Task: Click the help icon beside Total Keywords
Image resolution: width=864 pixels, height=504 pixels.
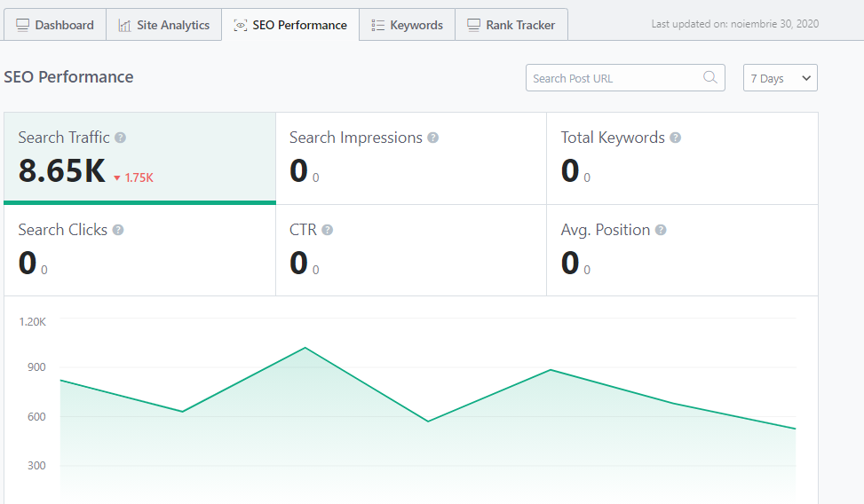Action: point(676,138)
